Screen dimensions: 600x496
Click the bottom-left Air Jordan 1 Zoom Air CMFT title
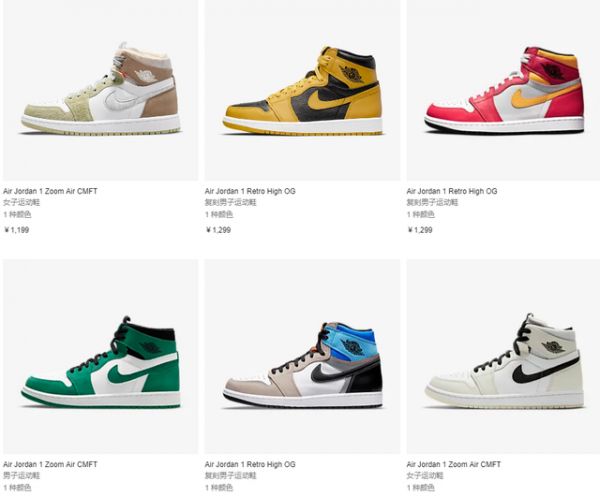point(50,464)
